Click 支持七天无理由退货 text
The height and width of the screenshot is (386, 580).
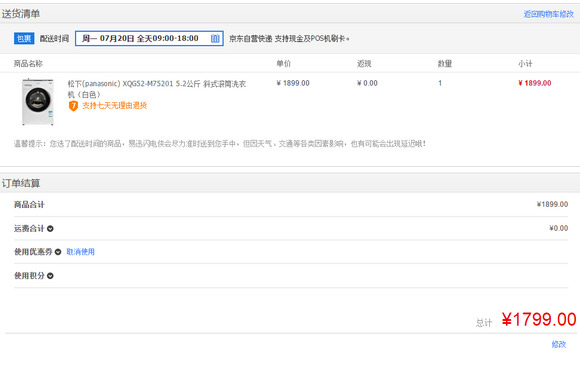pos(115,106)
